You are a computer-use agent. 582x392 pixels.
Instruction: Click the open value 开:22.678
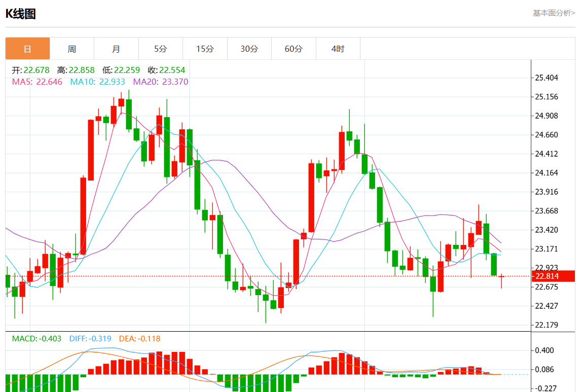(x=30, y=70)
